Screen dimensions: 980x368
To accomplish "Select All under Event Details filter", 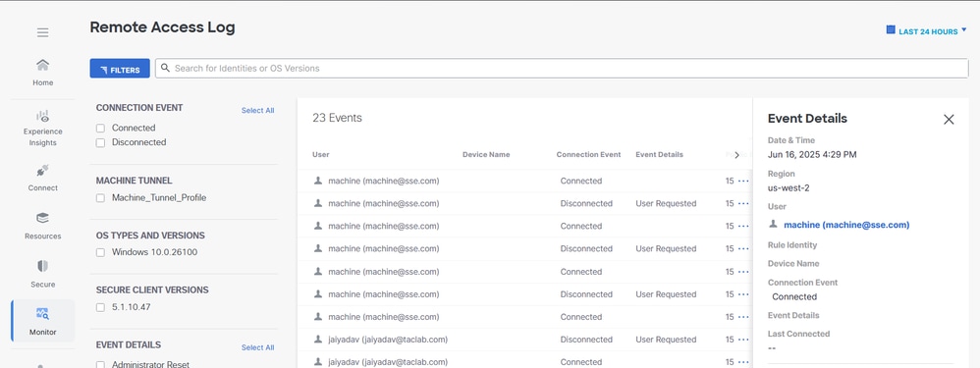I will coord(257,347).
